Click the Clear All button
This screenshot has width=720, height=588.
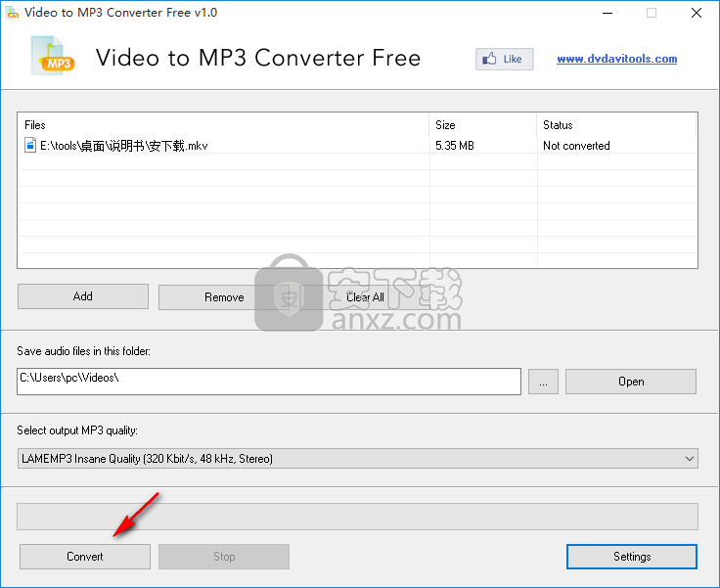coord(365,297)
